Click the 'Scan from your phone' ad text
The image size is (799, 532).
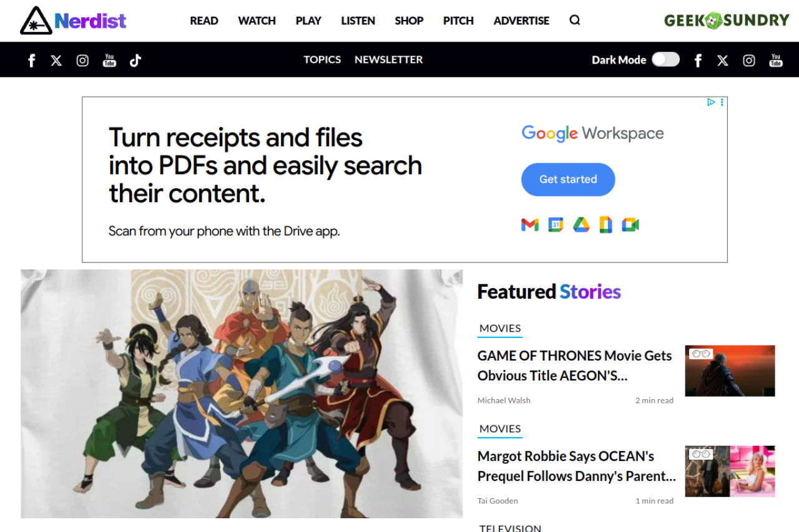tap(224, 231)
